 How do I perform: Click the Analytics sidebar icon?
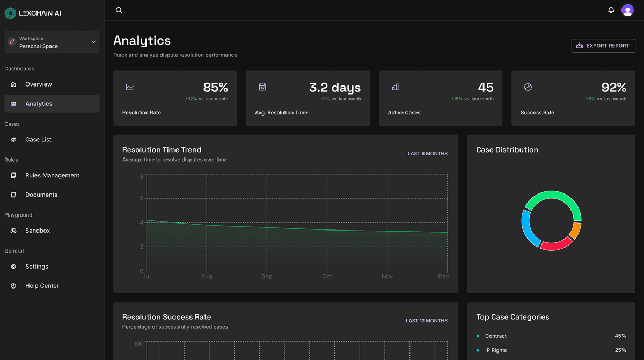pyautogui.click(x=13, y=104)
